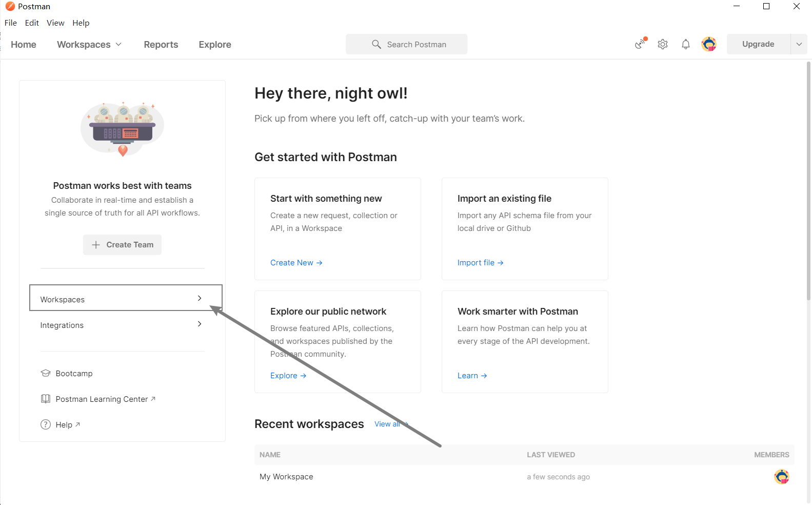The image size is (812, 505).
Task: Click the 'a few seconds ago' cell
Action: (x=558, y=477)
